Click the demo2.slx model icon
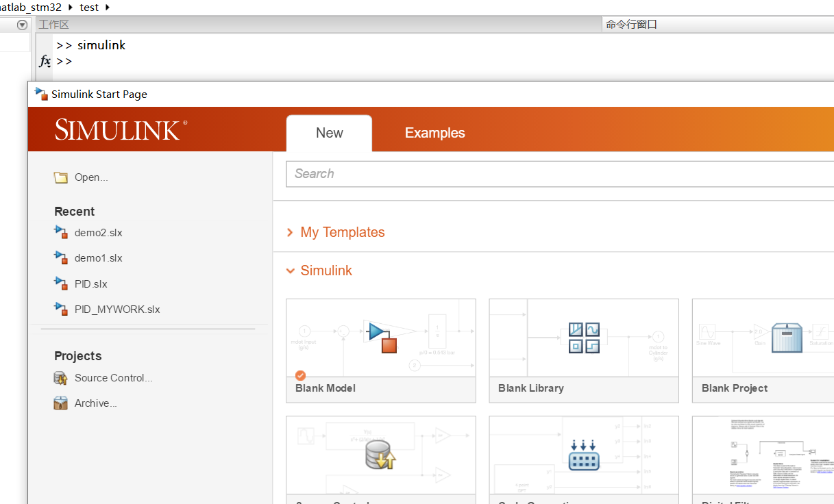The height and width of the screenshot is (504, 834). pyautogui.click(x=61, y=232)
